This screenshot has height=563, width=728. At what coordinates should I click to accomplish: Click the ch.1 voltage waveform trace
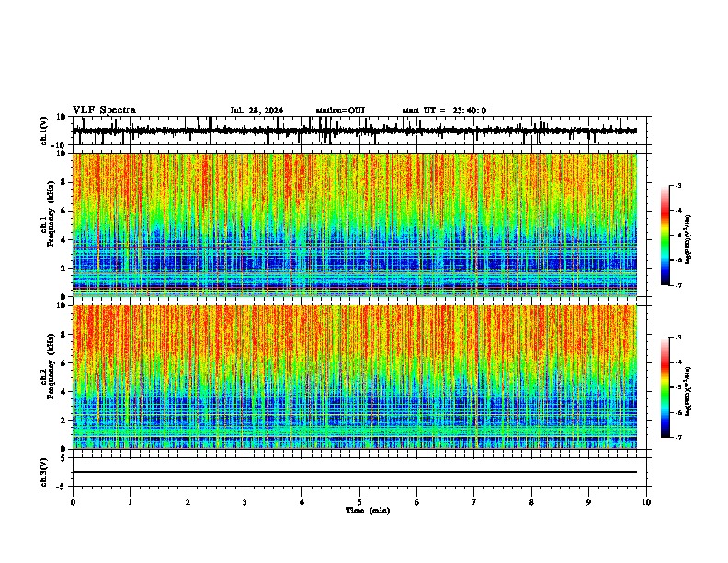pyautogui.click(x=355, y=131)
